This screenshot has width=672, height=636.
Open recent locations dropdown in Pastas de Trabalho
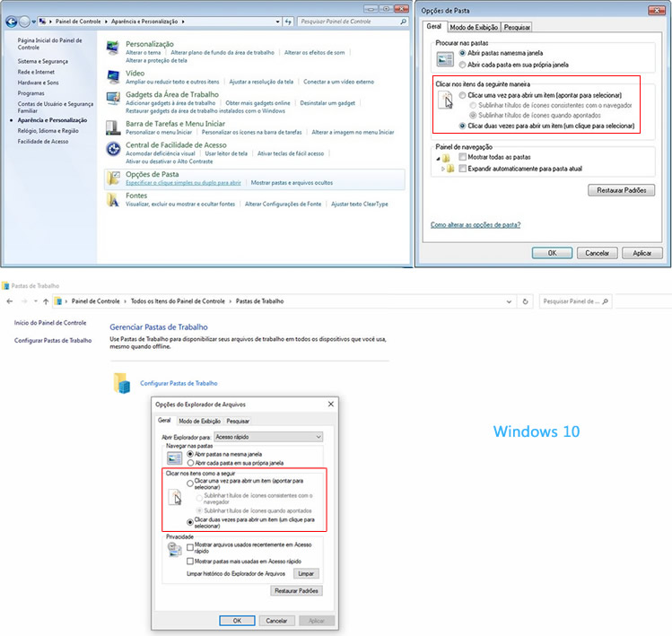coord(35,301)
